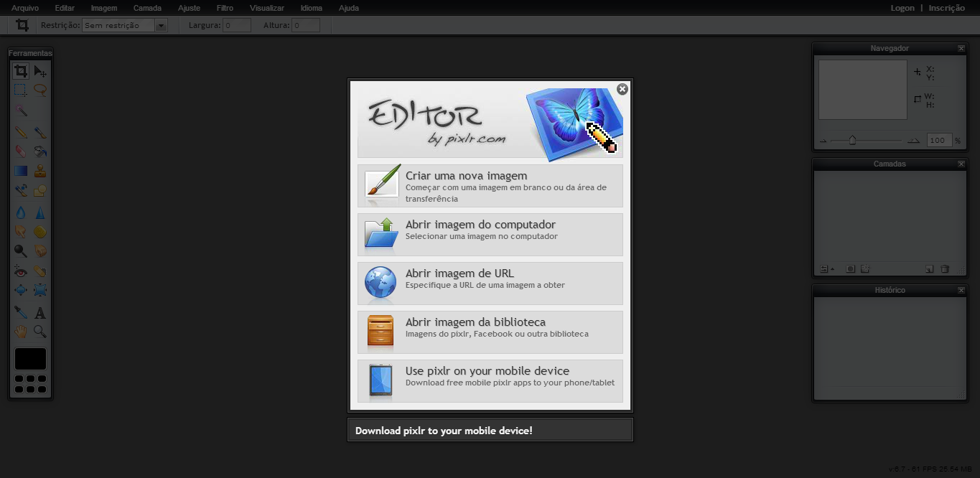Select the Burn hand tool

[x=40, y=251]
